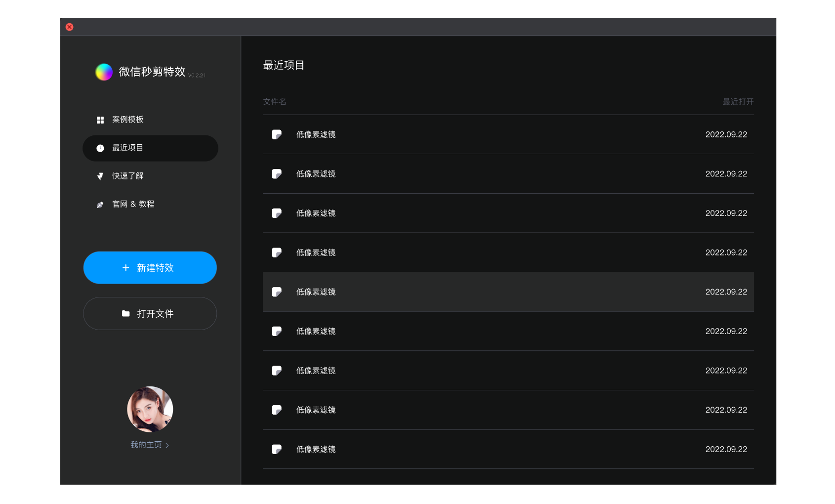Click the folder icon in 打开文件
Image resolution: width=835 pixels, height=504 pixels.
(126, 314)
